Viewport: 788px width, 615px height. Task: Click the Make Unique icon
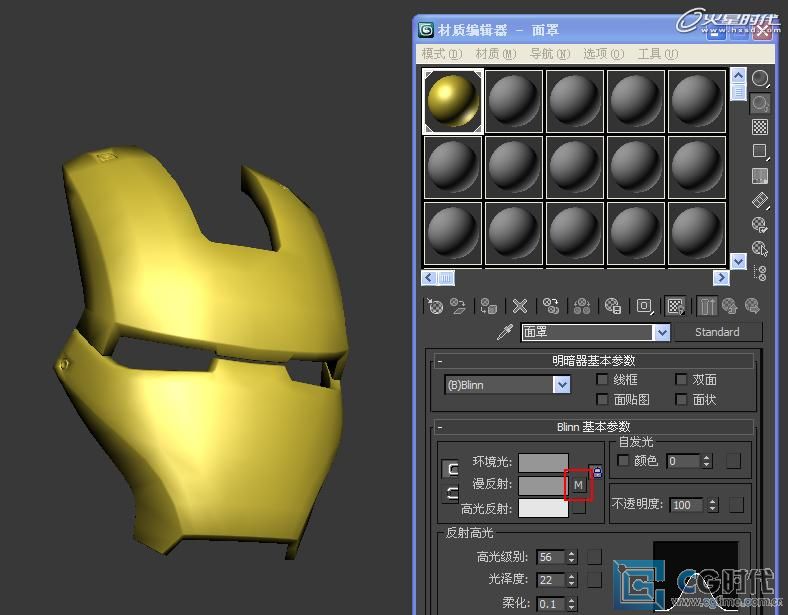(582, 306)
